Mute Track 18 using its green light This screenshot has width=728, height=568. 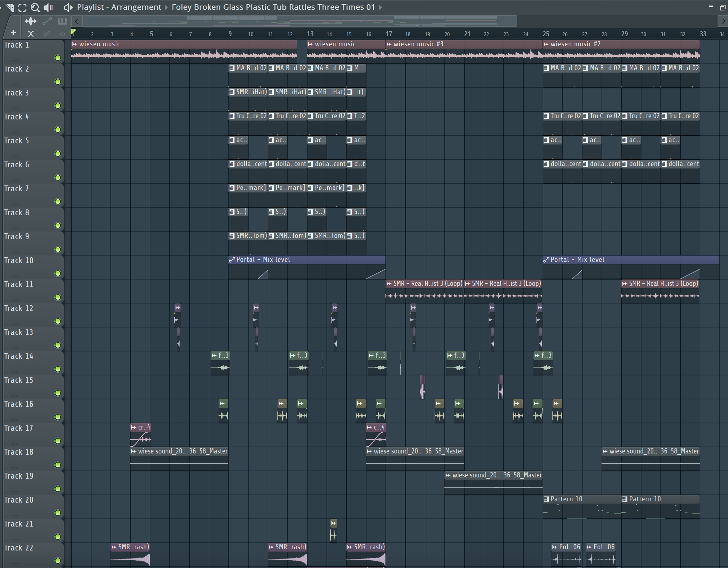58,465
